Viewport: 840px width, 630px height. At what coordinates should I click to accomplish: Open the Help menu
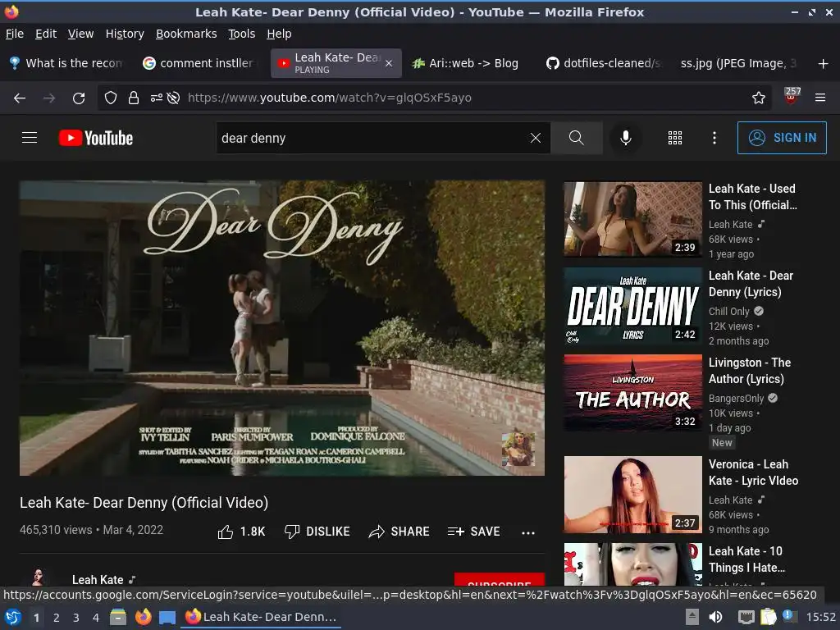point(279,34)
